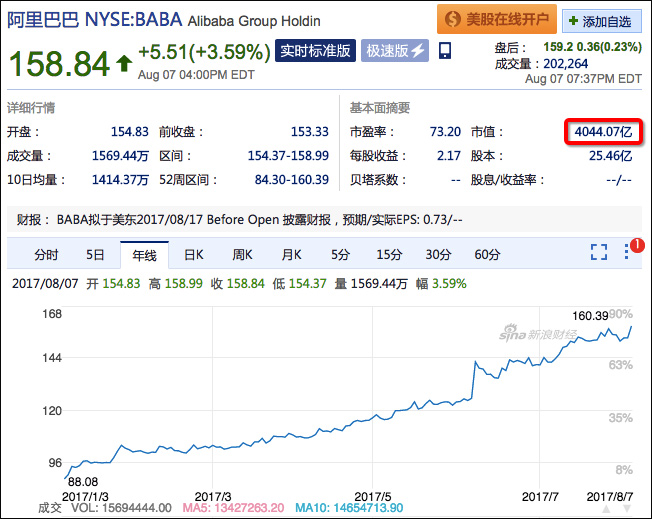Click timestamp Aug 07 04:00PM EDT
This screenshot has height=519, width=652.
pyautogui.click(x=196, y=75)
